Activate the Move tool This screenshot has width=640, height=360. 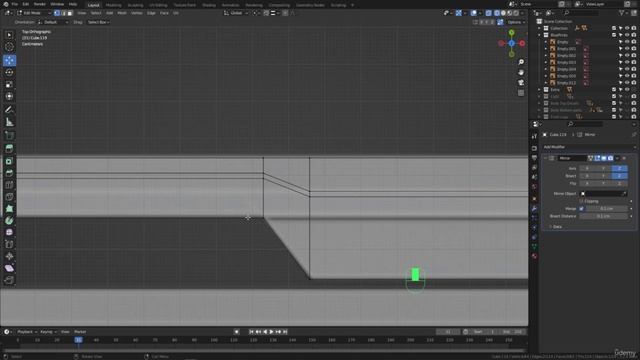pyautogui.click(x=9, y=60)
